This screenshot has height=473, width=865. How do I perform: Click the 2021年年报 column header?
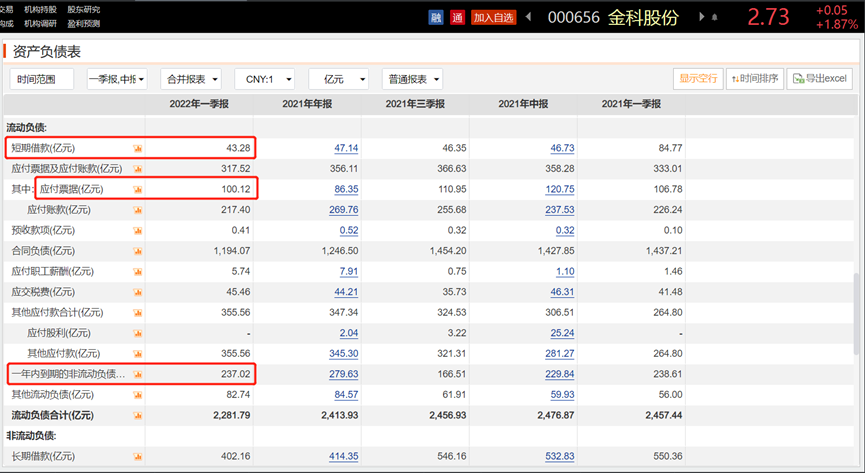(x=307, y=104)
